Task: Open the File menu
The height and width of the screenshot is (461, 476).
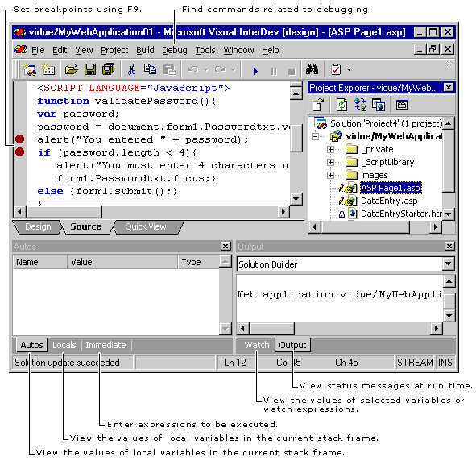Action: pyautogui.click(x=38, y=50)
